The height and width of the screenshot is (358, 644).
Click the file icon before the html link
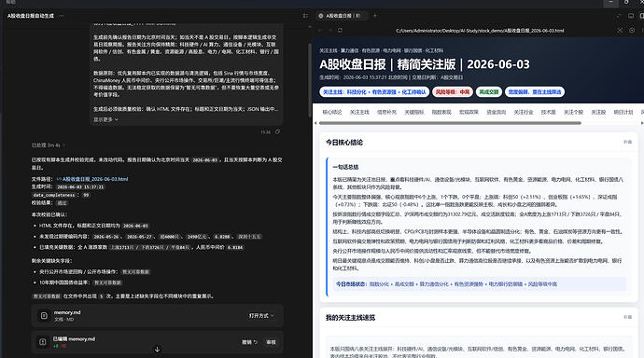[59, 179]
